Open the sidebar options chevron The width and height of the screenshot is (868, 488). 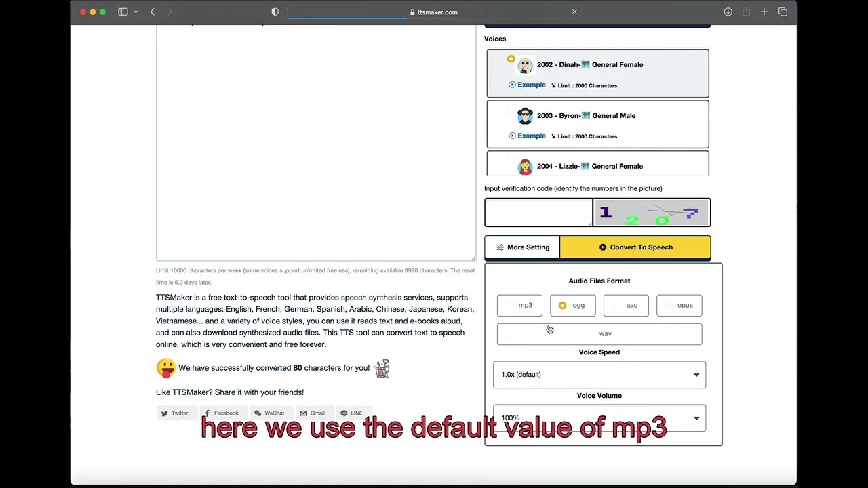pos(136,12)
